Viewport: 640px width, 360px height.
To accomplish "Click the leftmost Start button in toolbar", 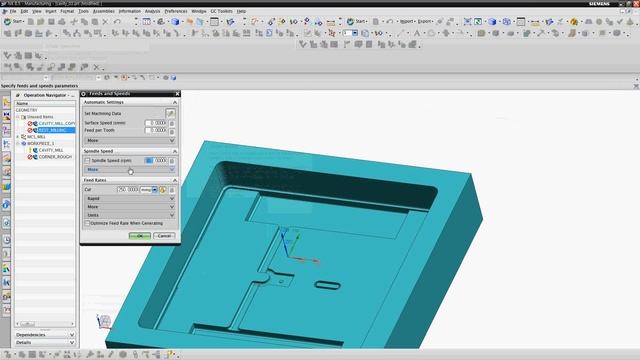I will [x=13, y=22].
